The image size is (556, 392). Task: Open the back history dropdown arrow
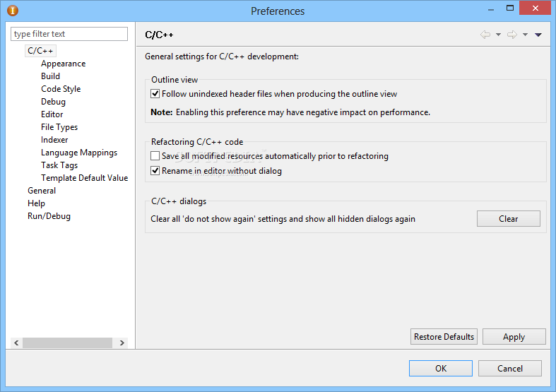(498, 35)
